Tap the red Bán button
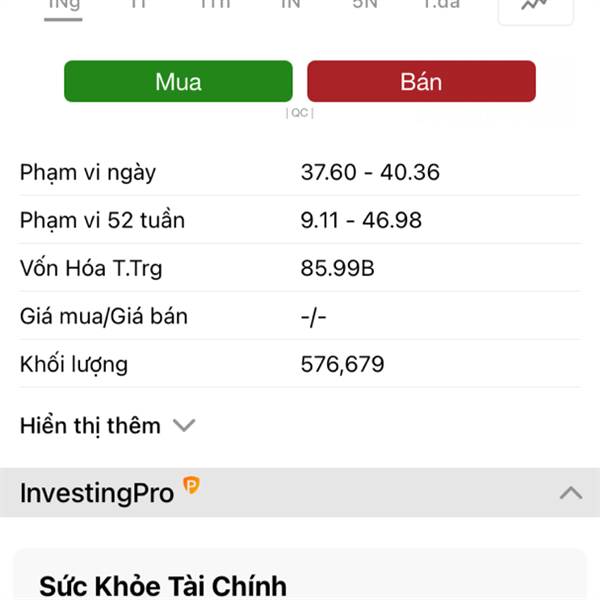600x600 pixels. (x=421, y=82)
